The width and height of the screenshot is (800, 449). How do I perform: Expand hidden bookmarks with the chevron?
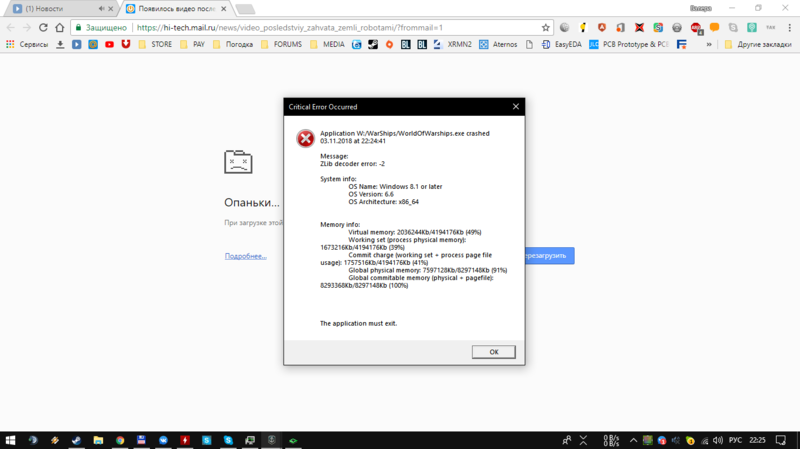709,44
